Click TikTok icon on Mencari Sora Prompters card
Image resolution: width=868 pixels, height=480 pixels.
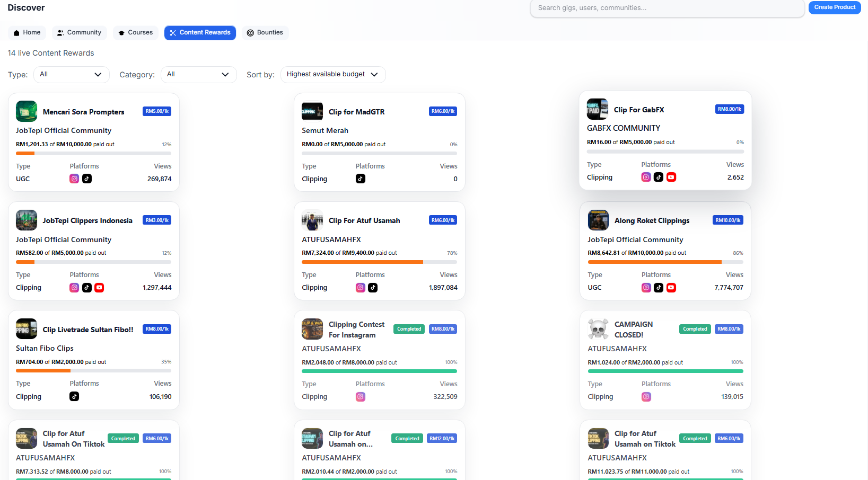(87, 179)
